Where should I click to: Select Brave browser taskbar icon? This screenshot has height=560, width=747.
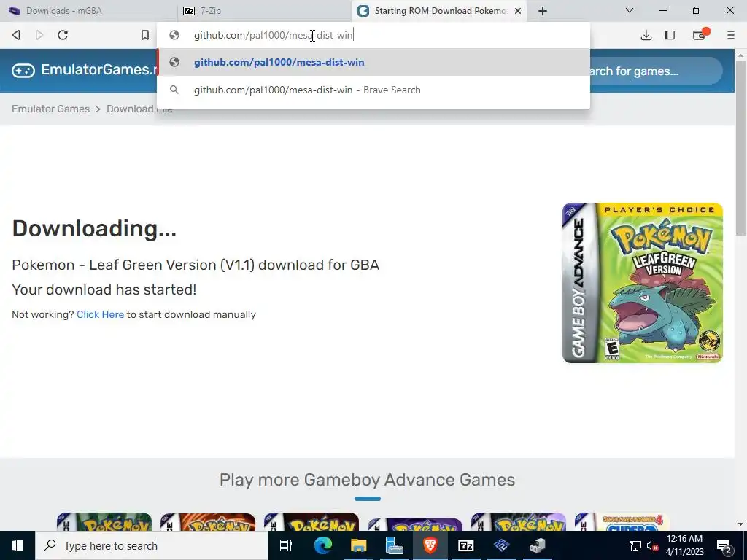tap(430, 545)
